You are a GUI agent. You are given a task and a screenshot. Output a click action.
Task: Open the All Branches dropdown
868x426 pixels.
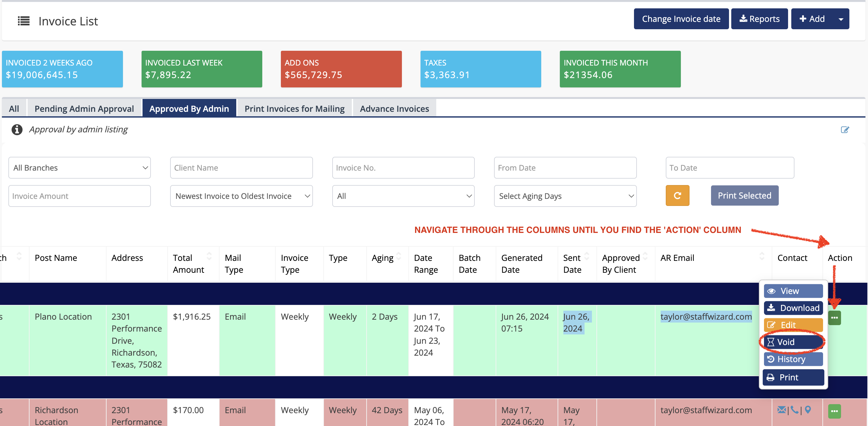pyautogui.click(x=80, y=168)
